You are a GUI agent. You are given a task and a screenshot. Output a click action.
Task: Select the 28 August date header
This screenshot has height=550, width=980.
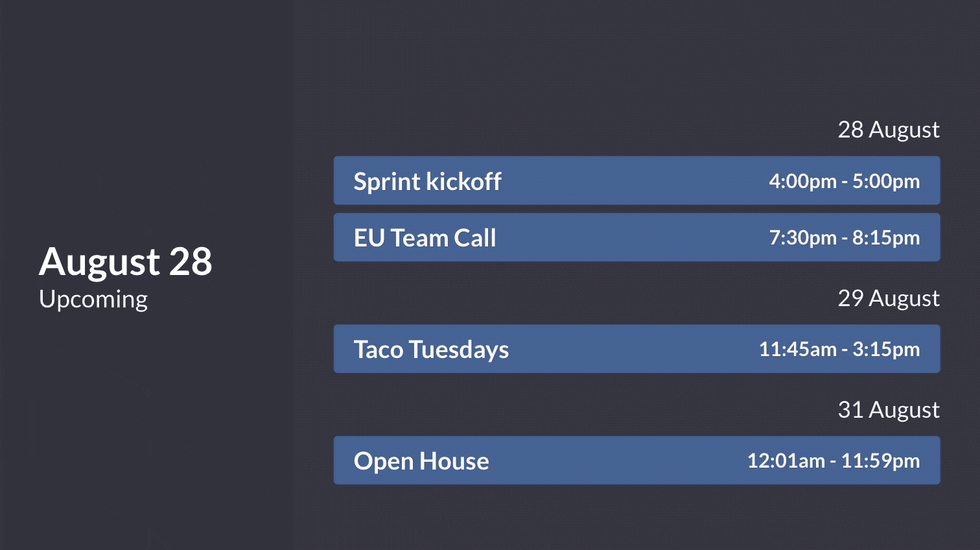pyautogui.click(x=888, y=130)
